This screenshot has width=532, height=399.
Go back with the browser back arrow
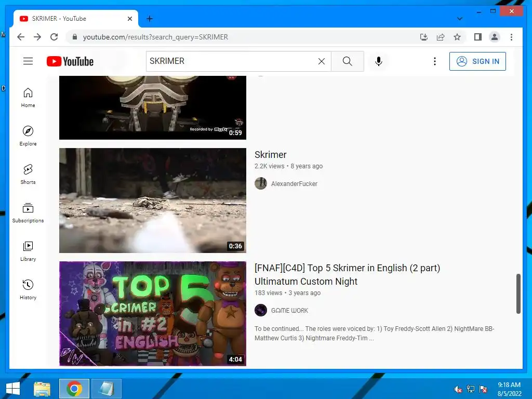pyautogui.click(x=21, y=37)
